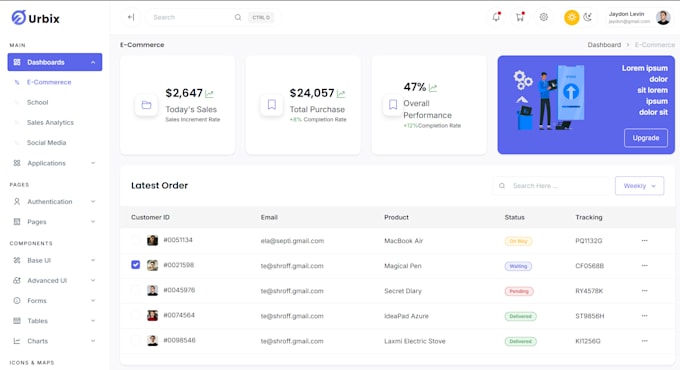Click the bookmark icon on Total Purchase card
This screenshot has width=680, height=370.
click(271, 105)
